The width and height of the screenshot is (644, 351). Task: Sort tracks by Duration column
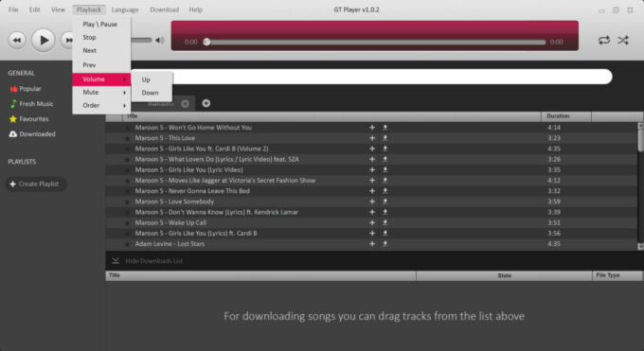566,116
